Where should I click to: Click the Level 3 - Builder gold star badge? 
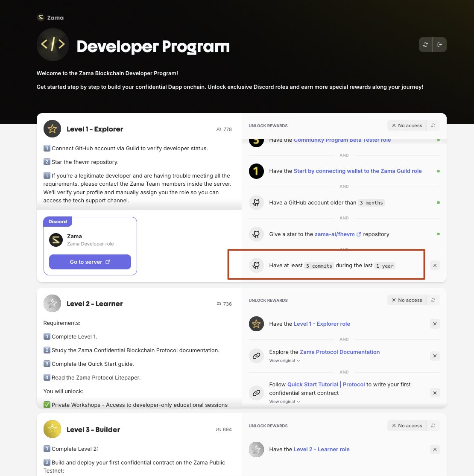pyautogui.click(x=52, y=429)
